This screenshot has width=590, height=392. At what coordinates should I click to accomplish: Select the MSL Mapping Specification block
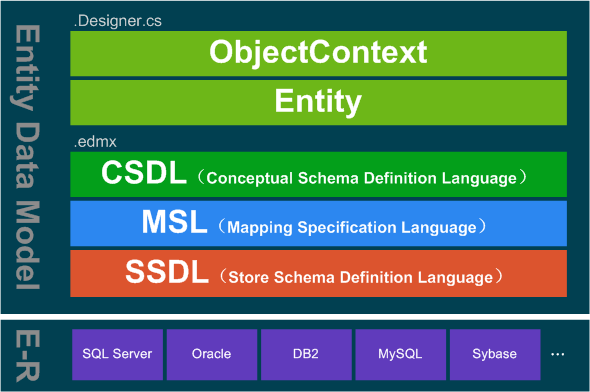click(318, 223)
